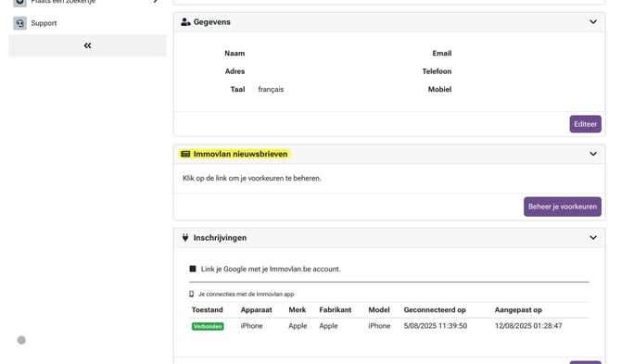Click the date '5/08/2025 11:39:50'
The width and height of the screenshot is (621, 364).
(436, 326)
